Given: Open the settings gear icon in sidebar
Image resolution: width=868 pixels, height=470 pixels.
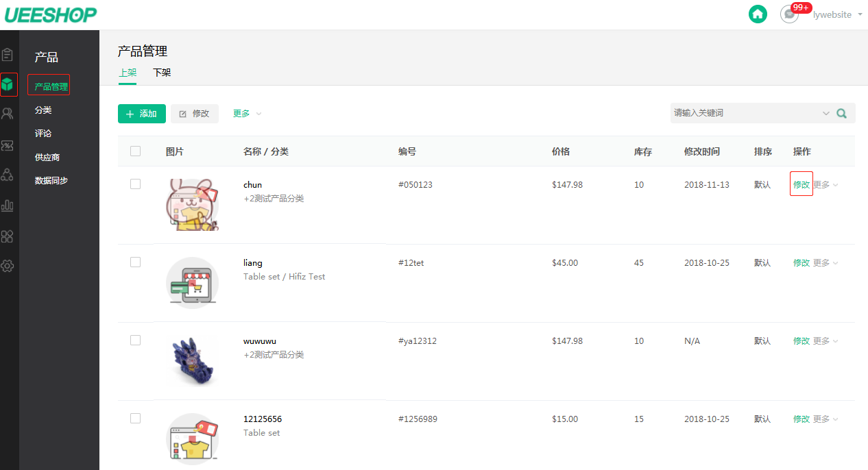Looking at the screenshot, I should (x=8, y=266).
